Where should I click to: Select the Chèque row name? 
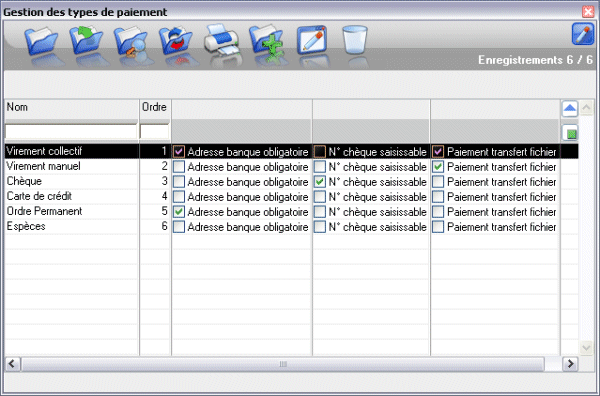(x=24, y=181)
